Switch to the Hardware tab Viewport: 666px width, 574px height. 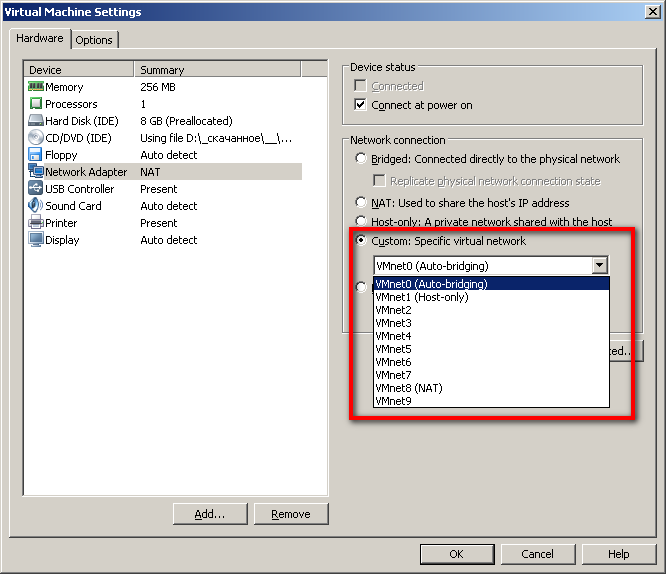click(40, 38)
